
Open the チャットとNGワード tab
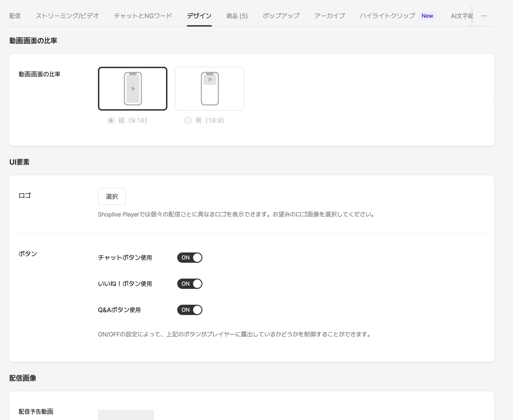pyautogui.click(x=143, y=16)
